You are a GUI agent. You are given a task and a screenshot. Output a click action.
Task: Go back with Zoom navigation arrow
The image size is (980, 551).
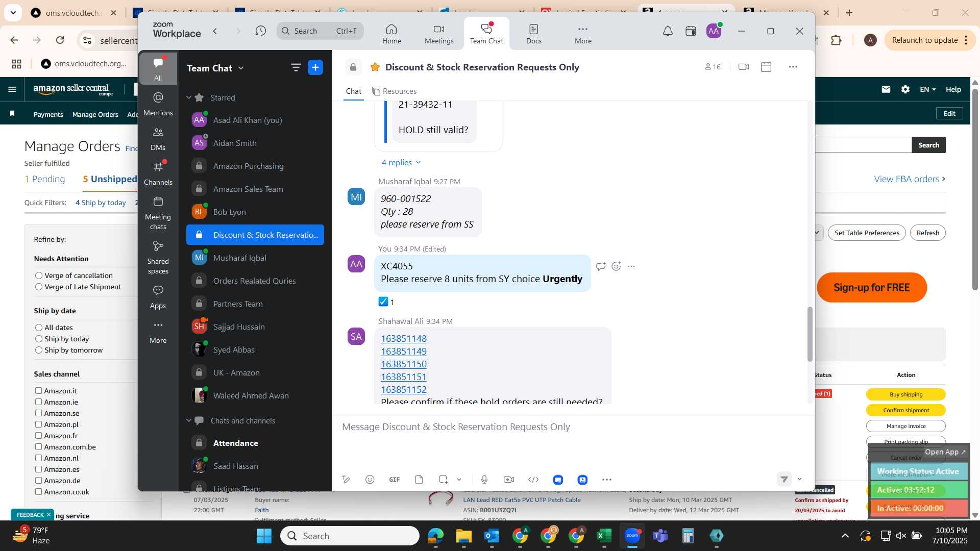click(215, 31)
